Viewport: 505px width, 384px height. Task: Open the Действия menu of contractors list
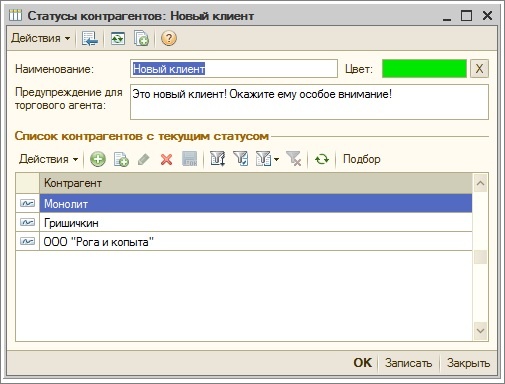tap(48, 159)
